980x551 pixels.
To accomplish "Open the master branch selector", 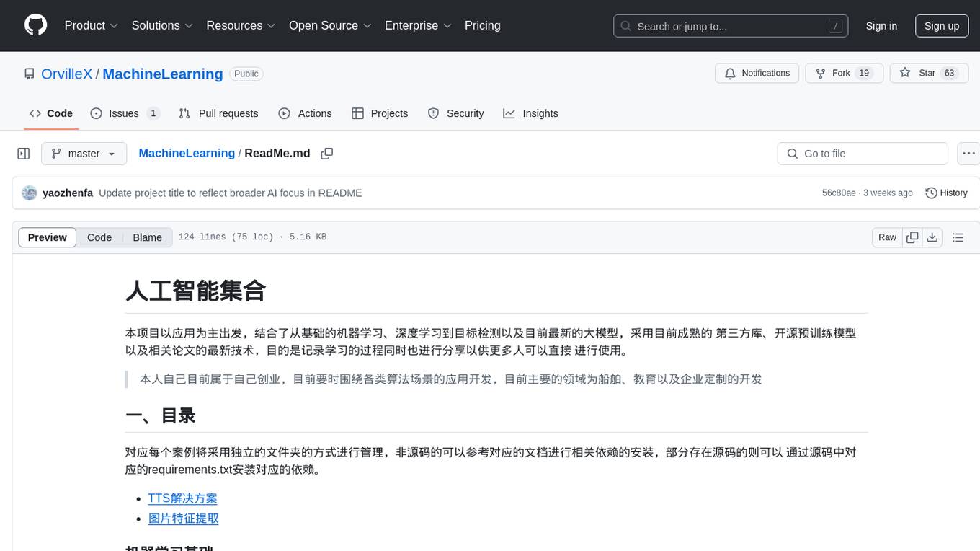I will (84, 154).
